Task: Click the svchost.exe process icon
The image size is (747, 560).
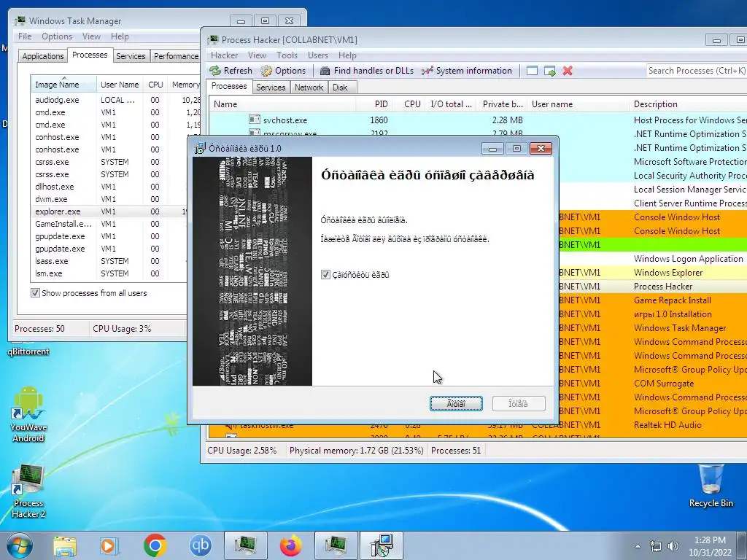Action: [255, 120]
